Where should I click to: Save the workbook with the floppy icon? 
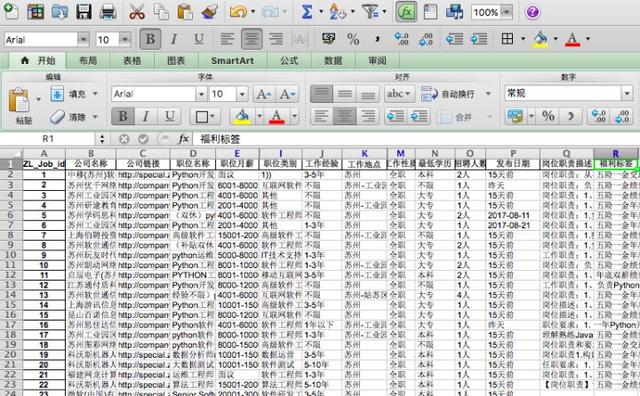84,11
